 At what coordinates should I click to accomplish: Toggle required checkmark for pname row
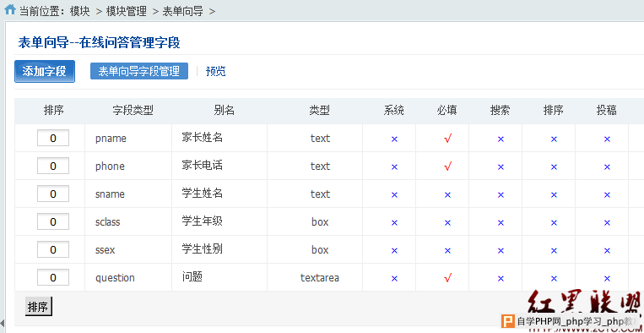(447, 139)
